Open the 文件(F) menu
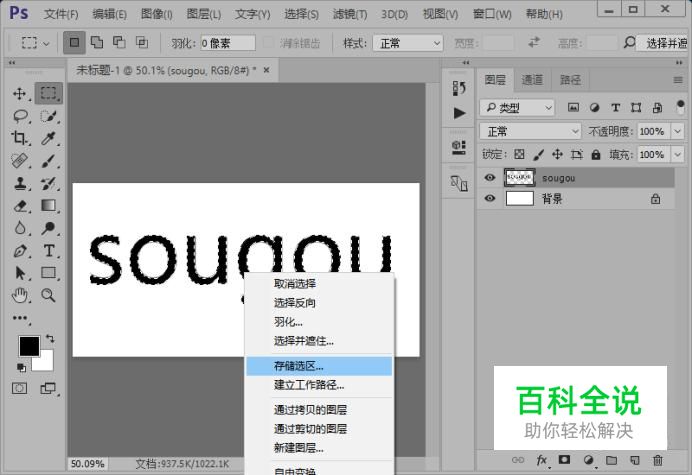The height and width of the screenshot is (475, 692). point(61,14)
